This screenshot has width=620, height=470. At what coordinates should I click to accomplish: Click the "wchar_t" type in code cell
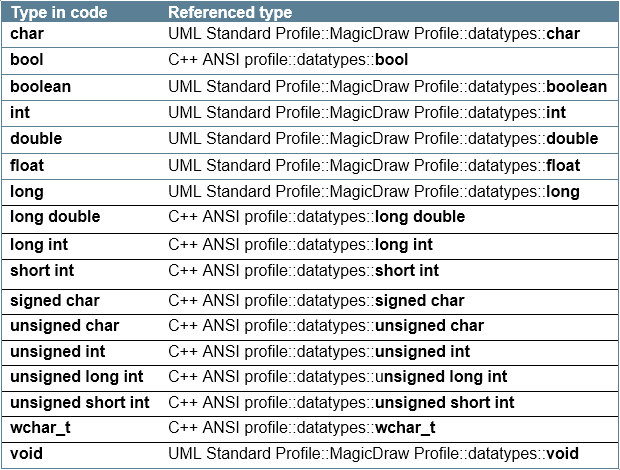pos(40,428)
